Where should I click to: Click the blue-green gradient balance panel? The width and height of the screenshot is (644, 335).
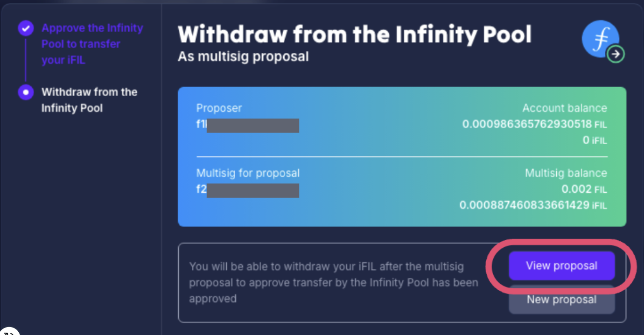401,156
